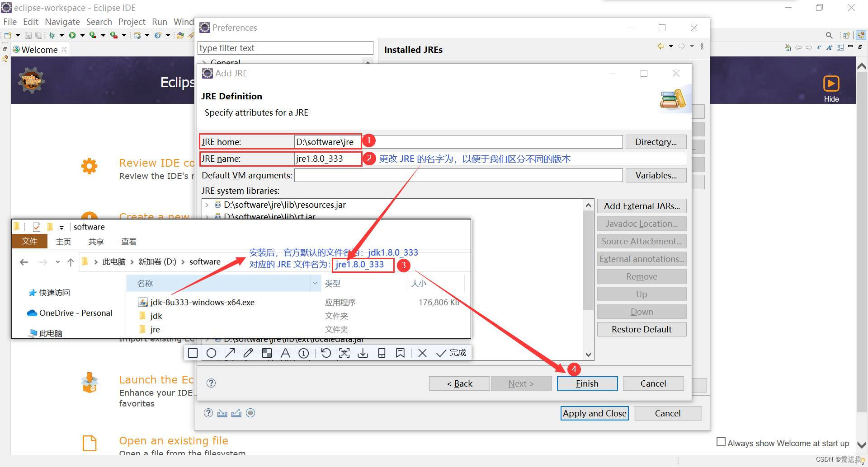Click the Reduce font size icon
The height and width of the screenshot is (467, 868).
pos(819,47)
